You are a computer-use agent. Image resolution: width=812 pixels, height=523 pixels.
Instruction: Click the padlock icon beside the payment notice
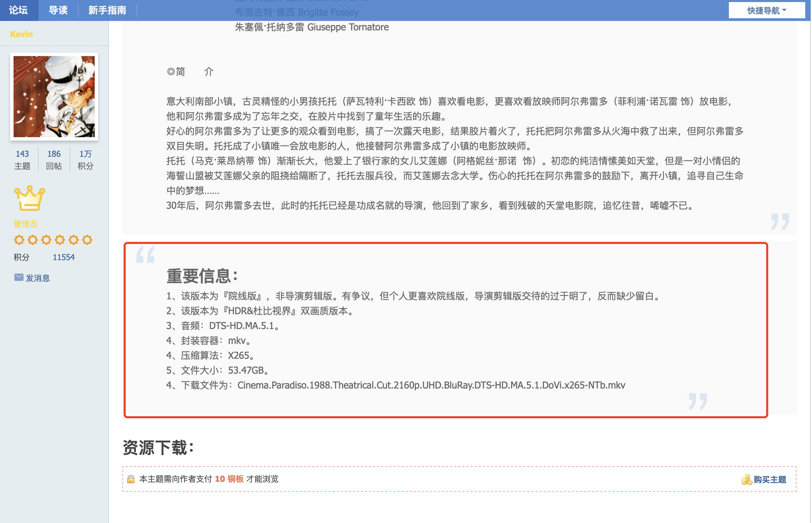click(131, 480)
